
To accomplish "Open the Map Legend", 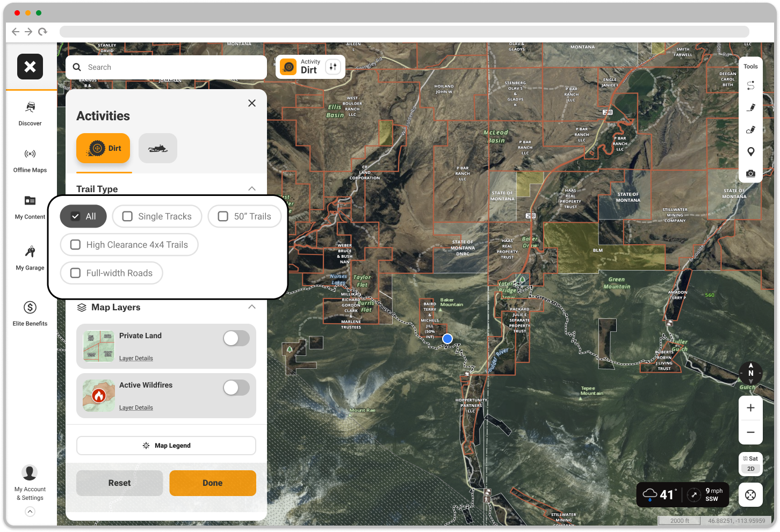I will [x=166, y=446].
